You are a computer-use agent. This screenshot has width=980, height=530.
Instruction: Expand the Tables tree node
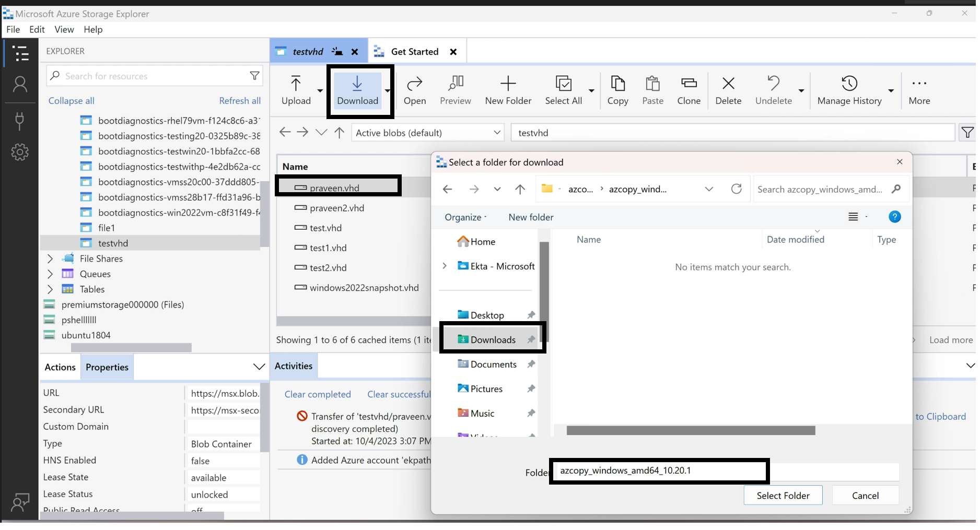[50, 289]
